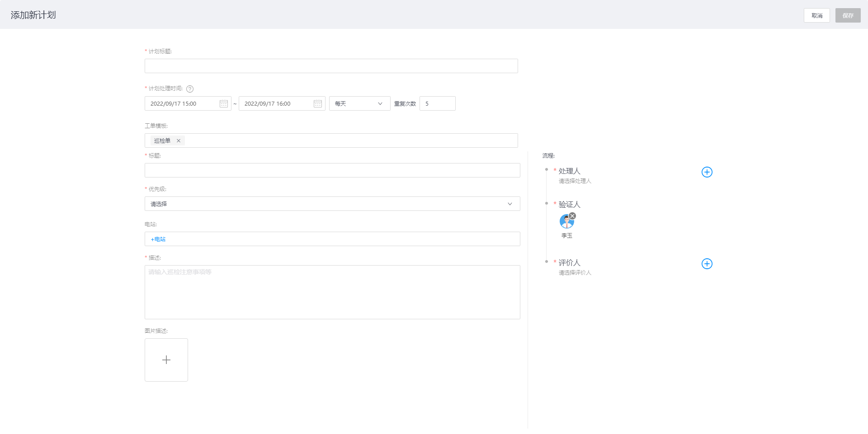The width and height of the screenshot is (868, 434).
Task: Add a 处理人 with the plus icon
Action: (707, 172)
